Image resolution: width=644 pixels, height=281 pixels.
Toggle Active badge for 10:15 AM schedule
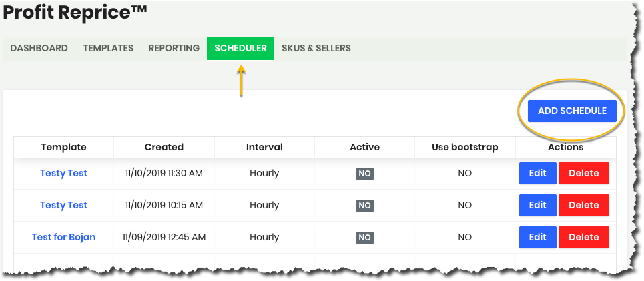click(365, 206)
